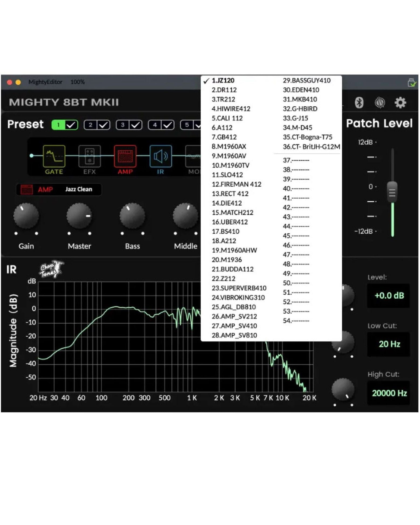This screenshot has height=525, width=420.
Task: Select preset number 5
Action: [187, 125]
